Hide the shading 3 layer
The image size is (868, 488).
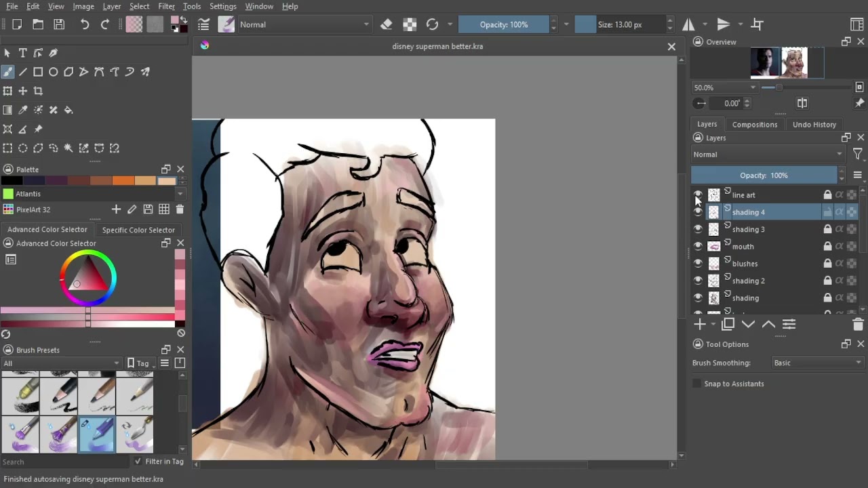coord(698,229)
